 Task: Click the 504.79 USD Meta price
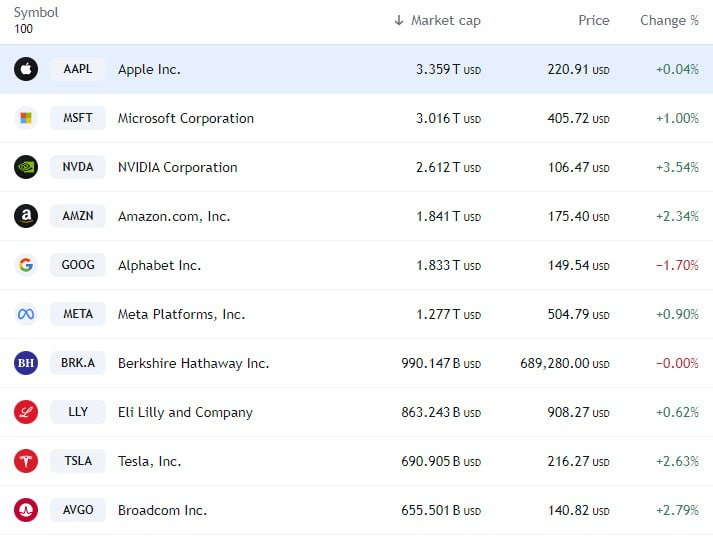point(578,315)
